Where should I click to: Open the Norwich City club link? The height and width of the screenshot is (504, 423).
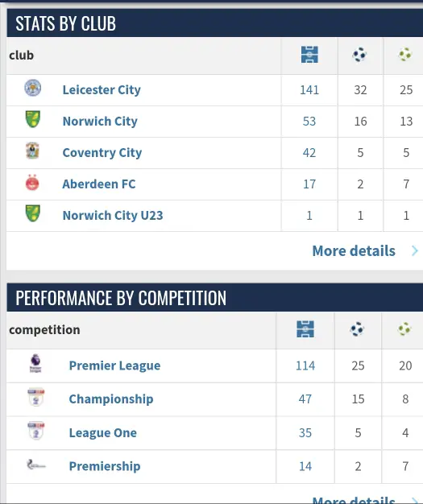tap(100, 122)
